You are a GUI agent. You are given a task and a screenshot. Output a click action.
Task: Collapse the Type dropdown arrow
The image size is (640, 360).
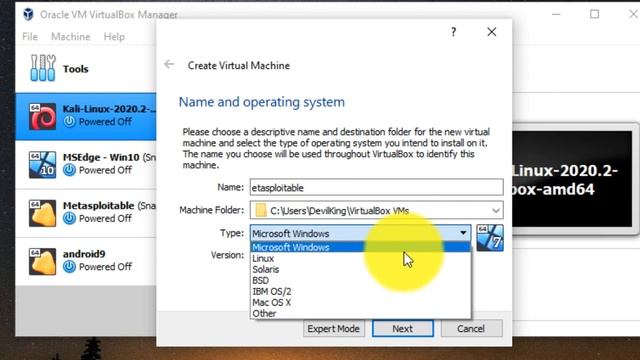[463, 233]
